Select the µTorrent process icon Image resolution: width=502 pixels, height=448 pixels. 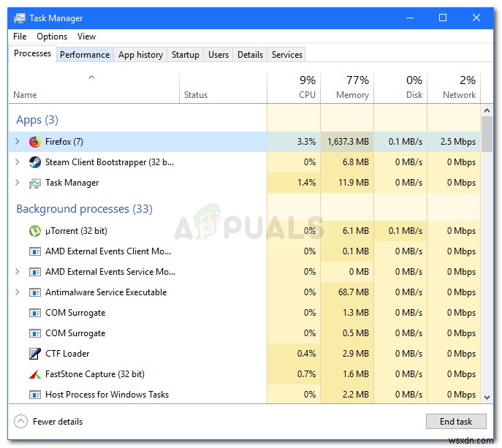pyautogui.click(x=35, y=231)
